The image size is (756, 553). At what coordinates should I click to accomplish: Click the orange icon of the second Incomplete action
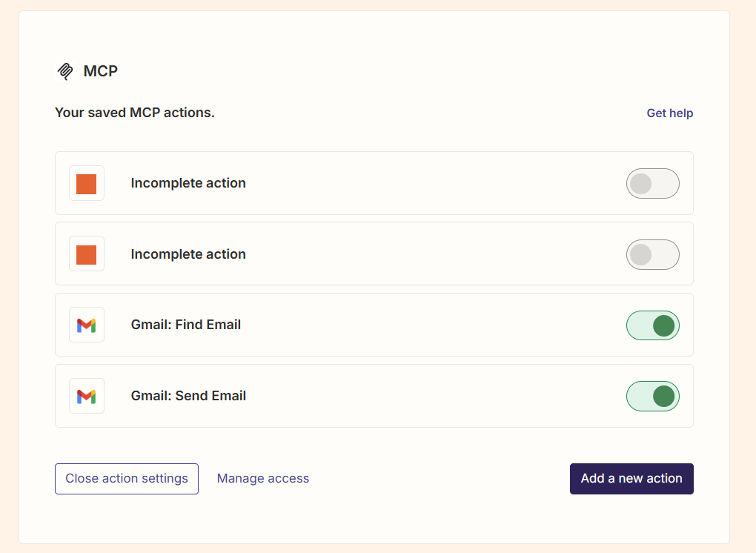point(86,254)
